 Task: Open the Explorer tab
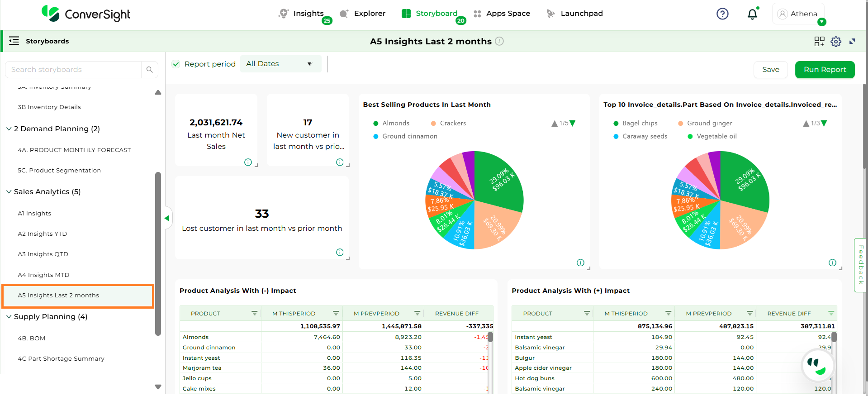click(x=363, y=14)
